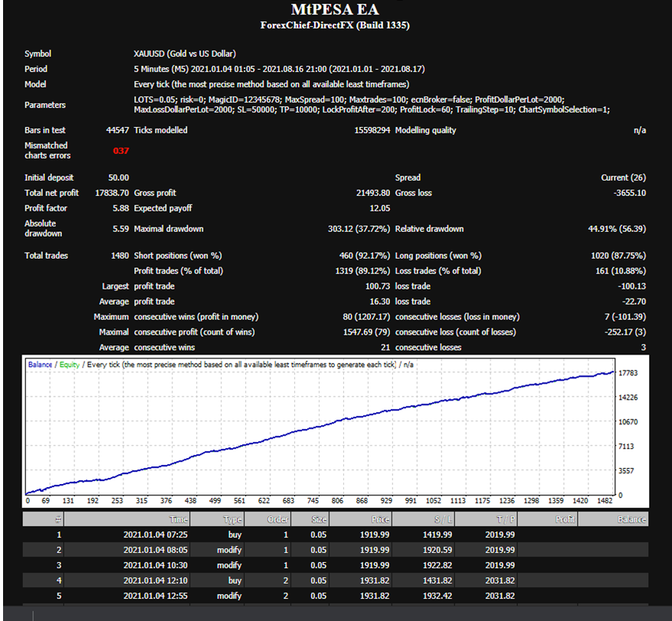This screenshot has height=621, width=672.
Task: Click the Profit column header
Action: click(x=565, y=519)
